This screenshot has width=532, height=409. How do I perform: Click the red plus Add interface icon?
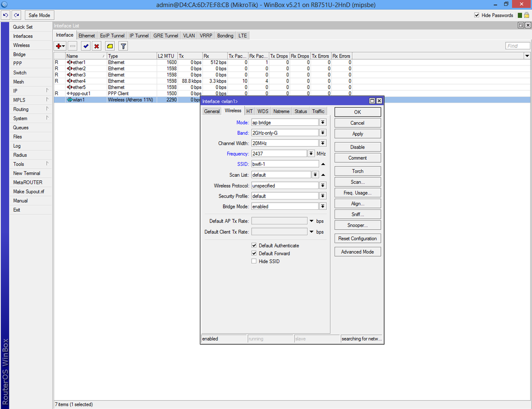[58, 46]
